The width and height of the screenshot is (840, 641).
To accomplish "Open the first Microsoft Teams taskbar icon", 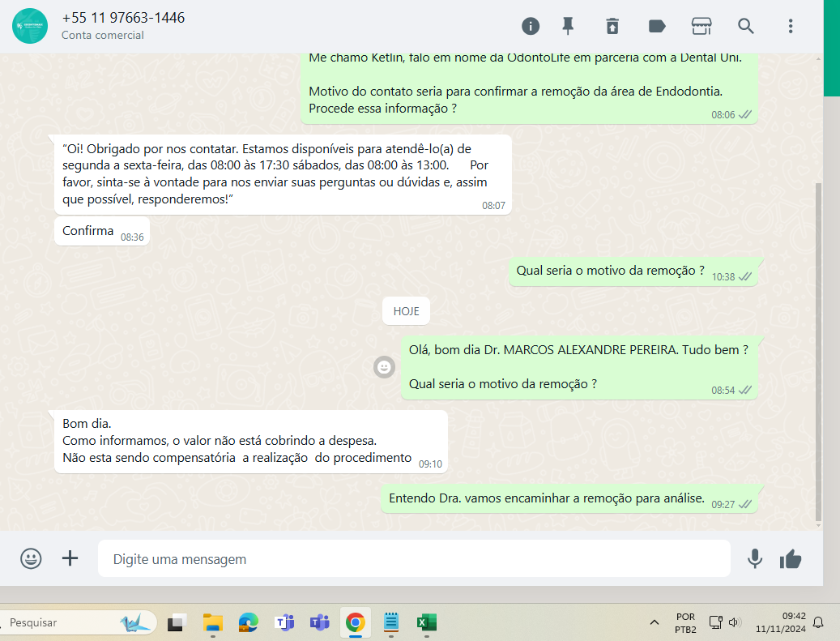I will coord(284,622).
